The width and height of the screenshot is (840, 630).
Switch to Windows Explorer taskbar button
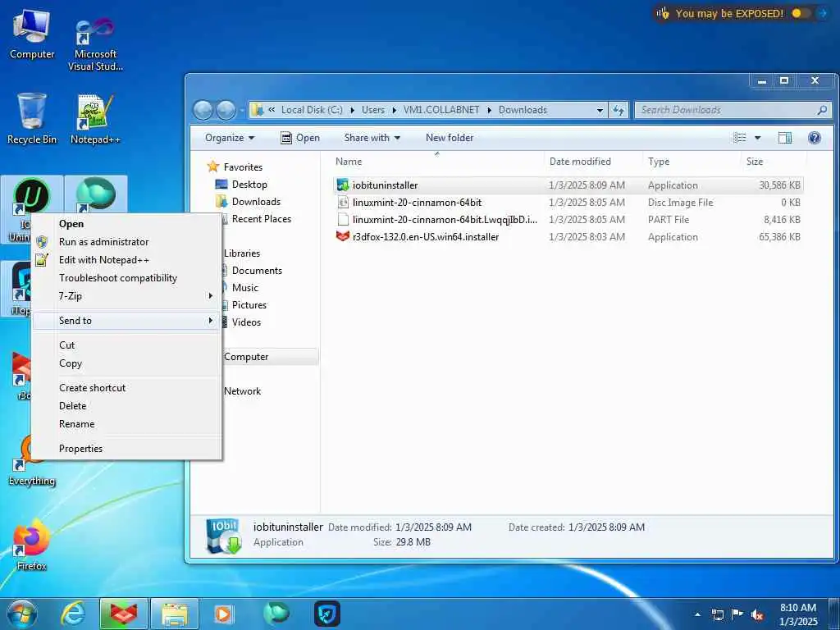coord(174,614)
